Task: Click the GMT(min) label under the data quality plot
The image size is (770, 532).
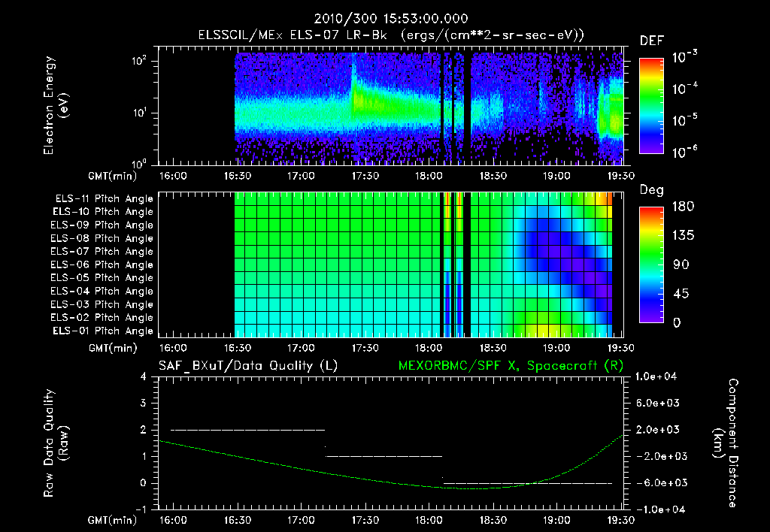Action: [x=113, y=520]
